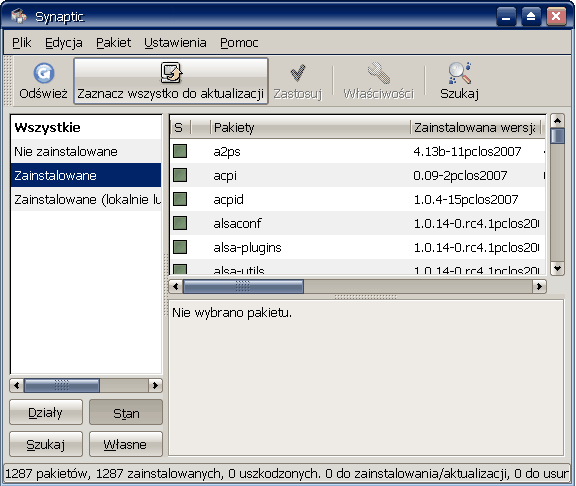Minimize the Synaptic window
The height and width of the screenshot is (486, 576).
coord(506,17)
